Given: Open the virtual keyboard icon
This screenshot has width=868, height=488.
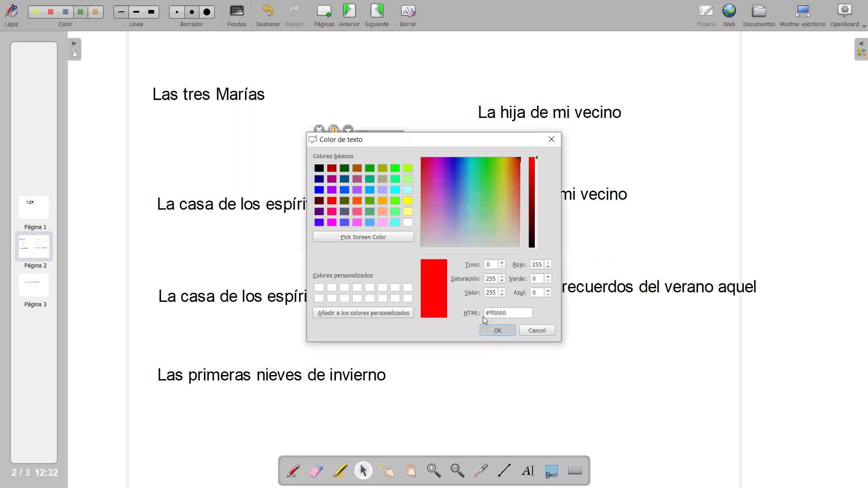Looking at the screenshot, I should tap(575, 471).
